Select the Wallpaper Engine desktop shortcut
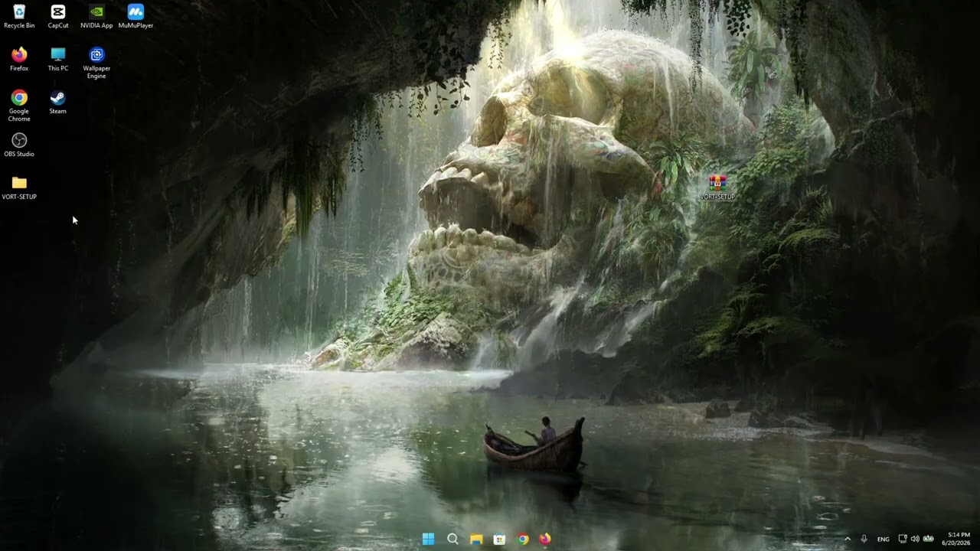Viewport: 980px width, 551px height. tap(96, 63)
